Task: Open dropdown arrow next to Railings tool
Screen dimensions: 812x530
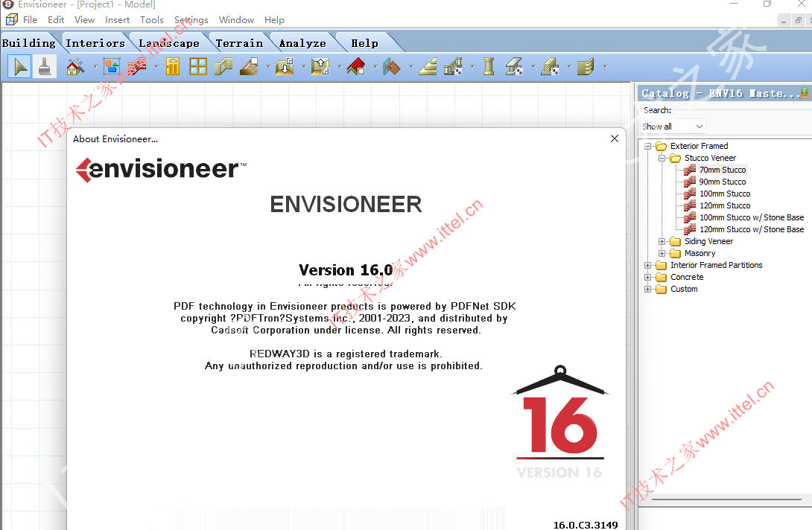Action: coord(472,67)
